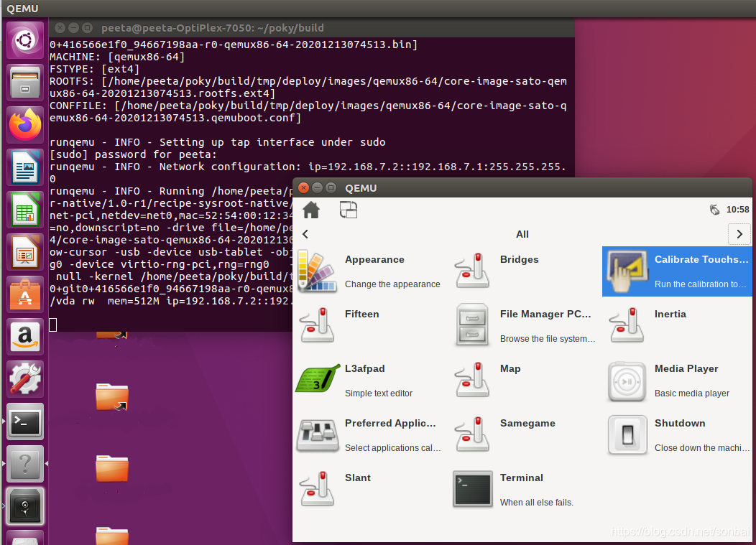Viewport: 756px width, 545px height.
Task: Click terminal title "peeta@peeta-OptiPlex-7050: ~/poky/build"
Action: tap(213, 28)
